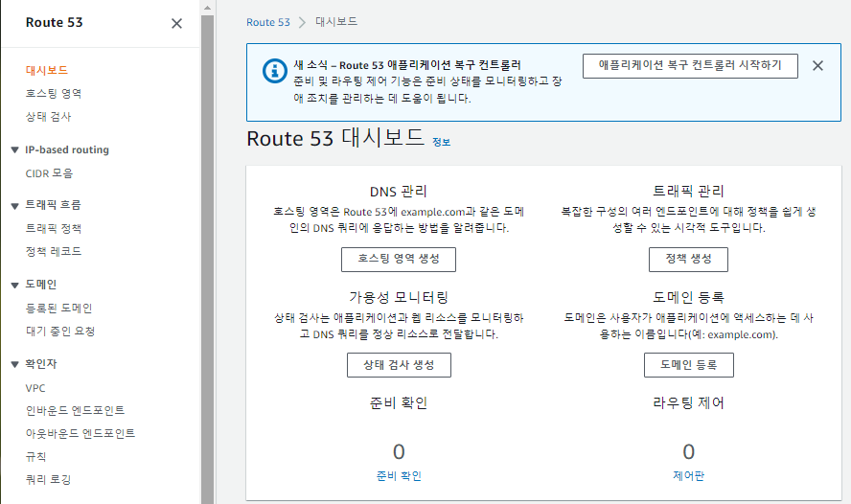Click the 호스팅 영역 생성 button
The height and width of the screenshot is (504, 851).
click(399, 260)
